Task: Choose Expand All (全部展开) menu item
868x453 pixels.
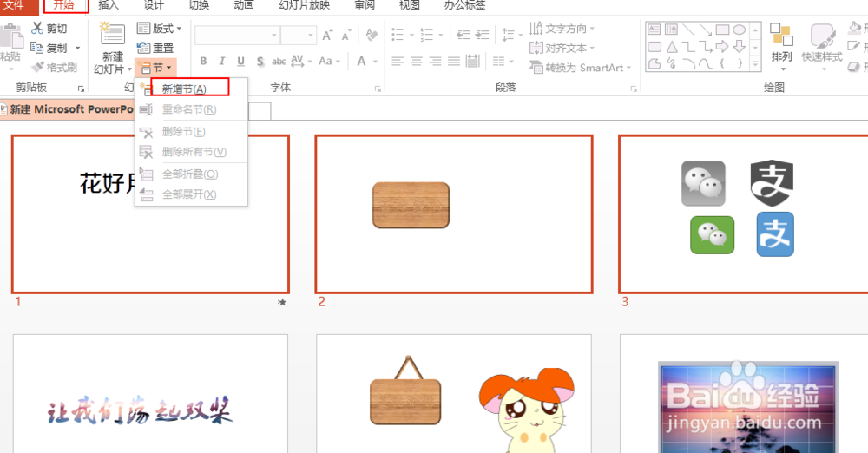Action: 190,194
